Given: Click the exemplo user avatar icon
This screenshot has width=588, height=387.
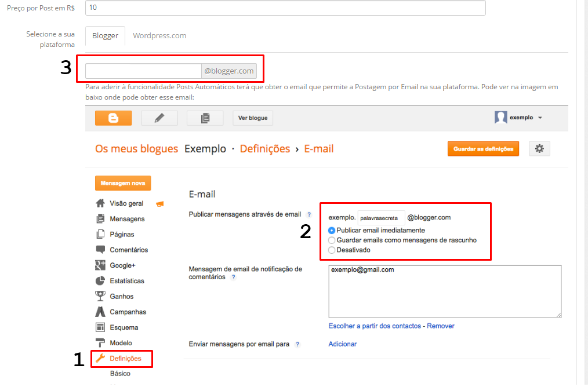Looking at the screenshot, I should [x=500, y=117].
